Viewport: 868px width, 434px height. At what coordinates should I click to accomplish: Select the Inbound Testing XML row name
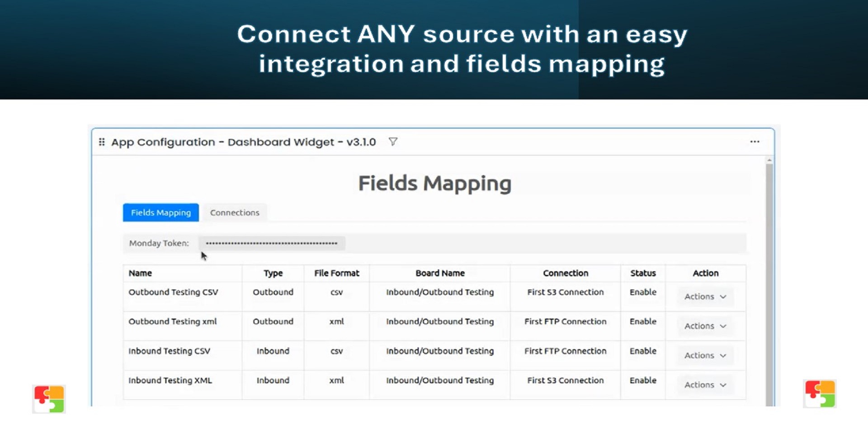click(x=170, y=380)
